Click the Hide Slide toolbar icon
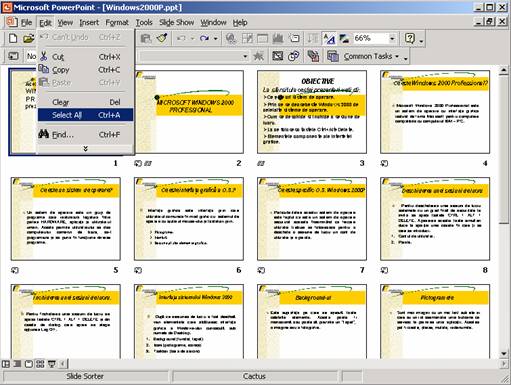The image size is (511, 385). [277, 56]
